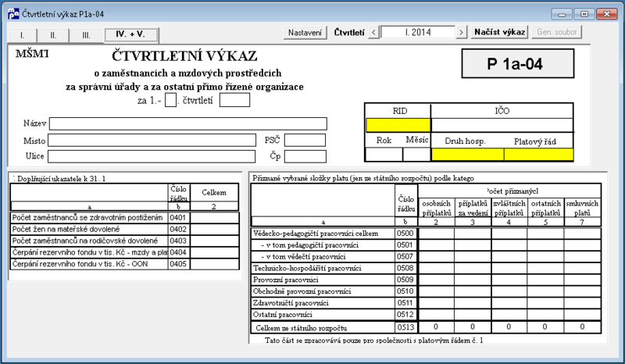Click the Gen. soubor button
This screenshot has width=625, height=364.
pos(557,32)
